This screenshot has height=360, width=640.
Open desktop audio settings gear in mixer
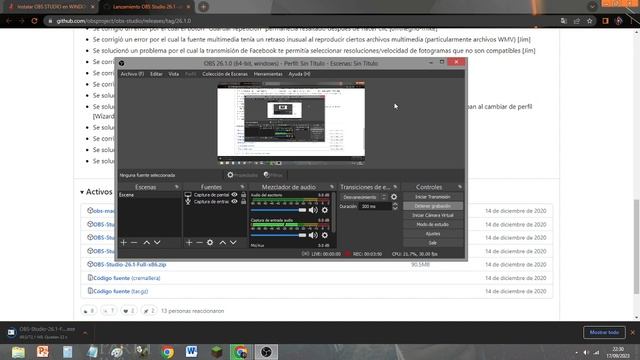324,210
